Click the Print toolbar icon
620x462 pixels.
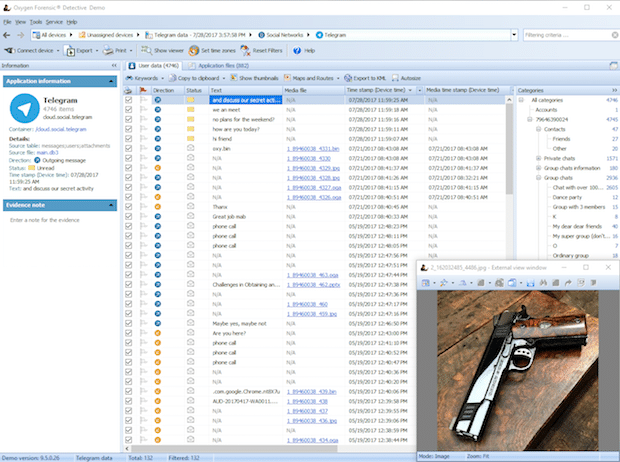pos(108,51)
